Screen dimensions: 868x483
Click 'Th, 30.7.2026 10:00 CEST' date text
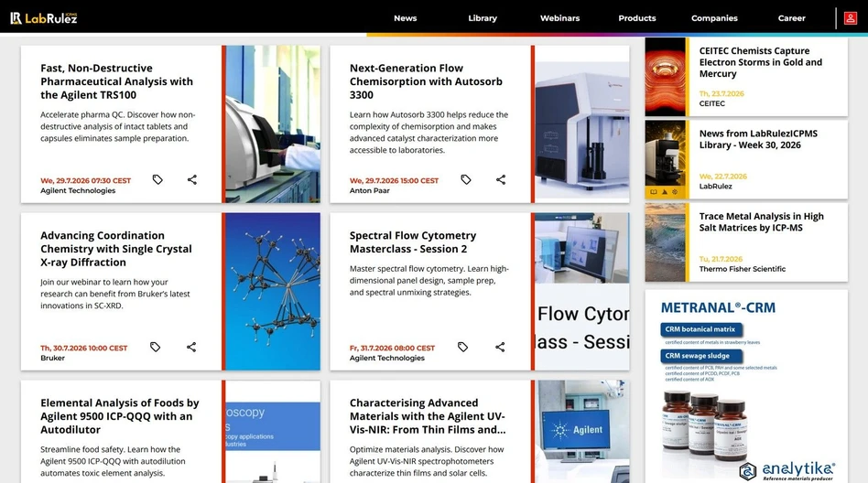84,348
